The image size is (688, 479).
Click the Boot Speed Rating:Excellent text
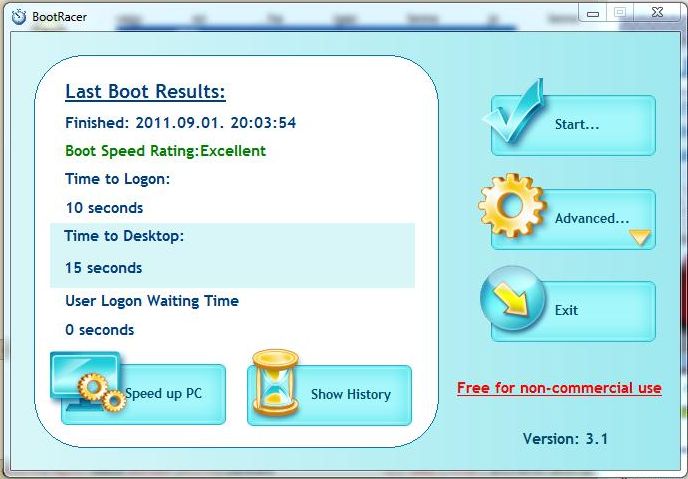[x=165, y=151]
